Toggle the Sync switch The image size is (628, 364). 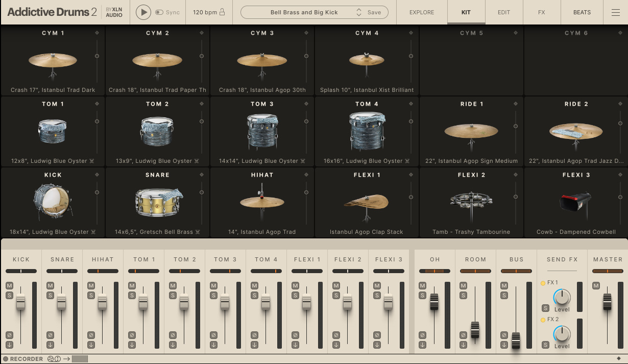[159, 12]
